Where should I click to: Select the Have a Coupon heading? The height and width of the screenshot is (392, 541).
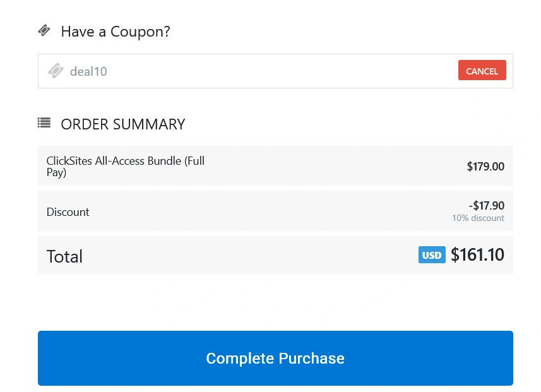pos(115,31)
